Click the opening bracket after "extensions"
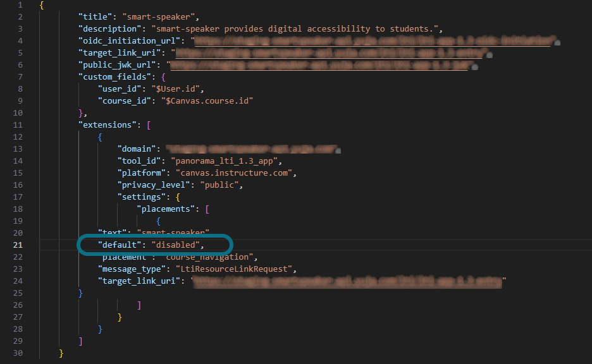 [149, 125]
